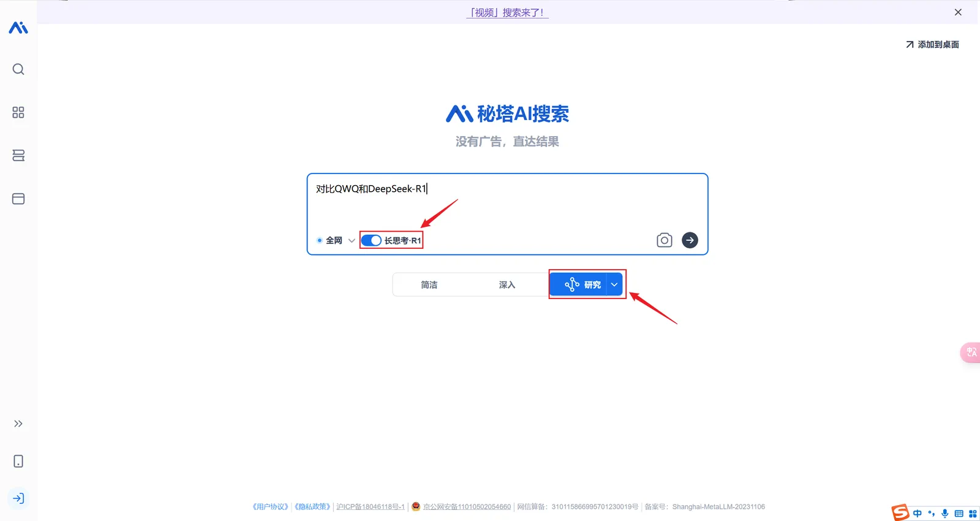
Task: Click the input method toolbox grid icon
Action: click(x=973, y=514)
